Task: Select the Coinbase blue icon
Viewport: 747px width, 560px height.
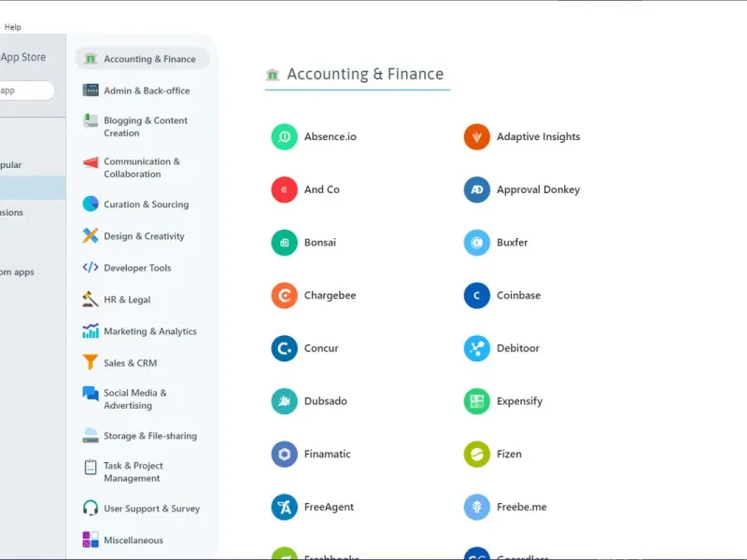Action: 477,295
